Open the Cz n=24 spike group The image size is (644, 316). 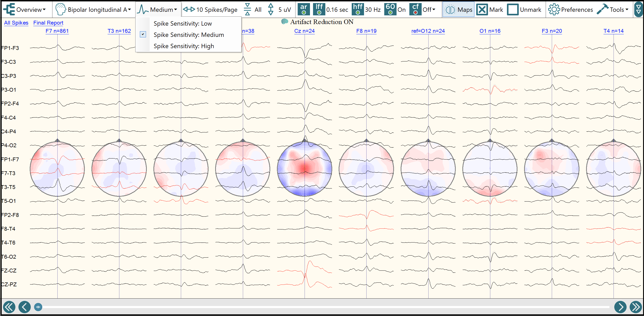coord(304,31)
